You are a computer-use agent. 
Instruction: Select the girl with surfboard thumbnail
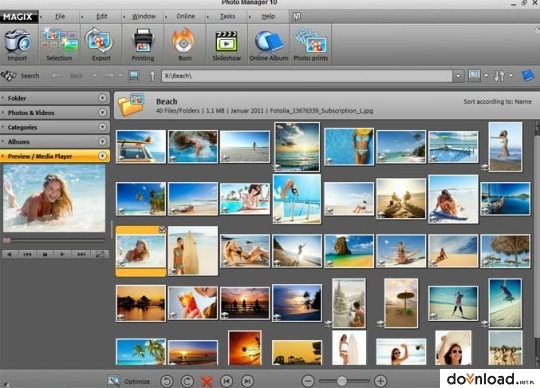[193, 251]
